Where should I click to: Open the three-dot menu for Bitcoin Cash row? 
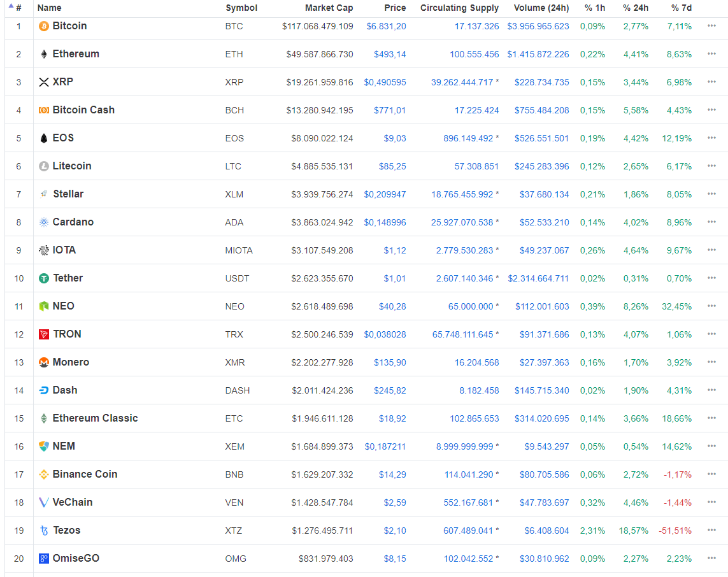(711, 110)
